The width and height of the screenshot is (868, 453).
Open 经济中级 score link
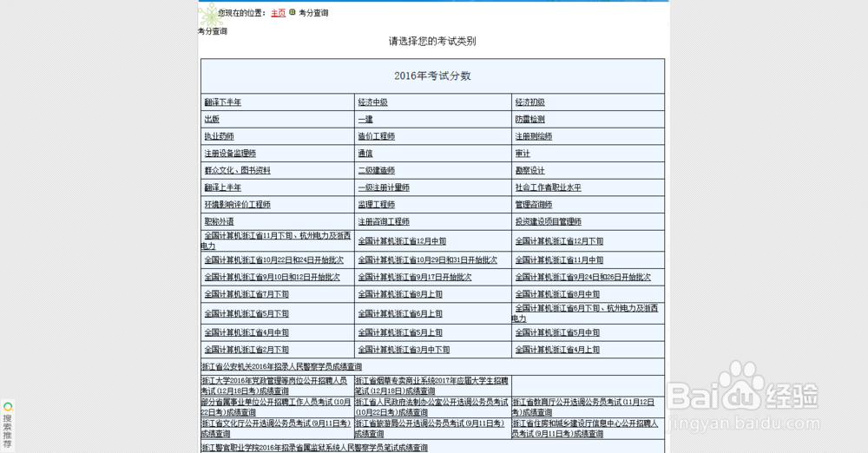click(x=372, y=102)
